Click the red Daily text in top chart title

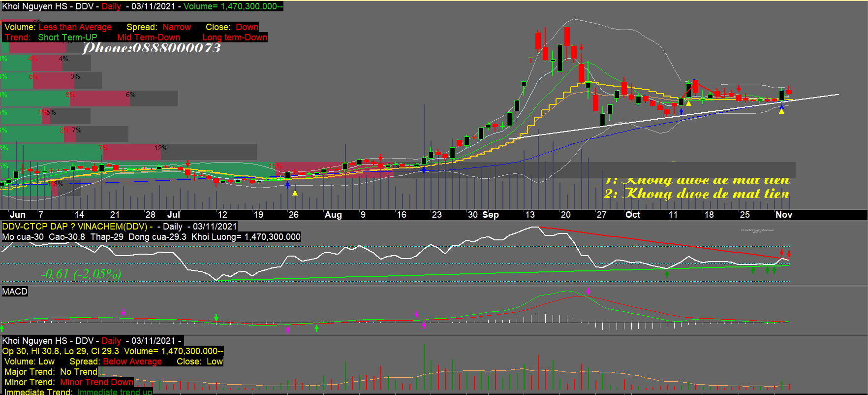[x=111, y=6]
